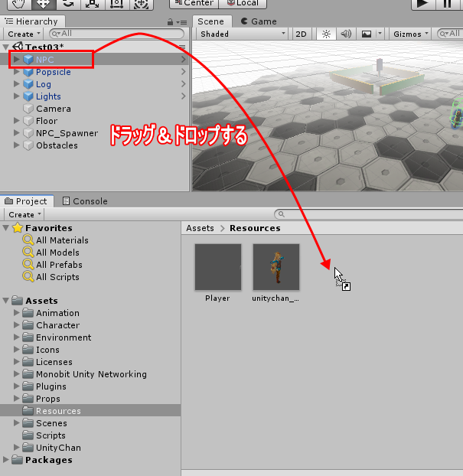Viewport: 463px width, 476px height.
Task: Start Play mode
Action: [x=423, y=4]
